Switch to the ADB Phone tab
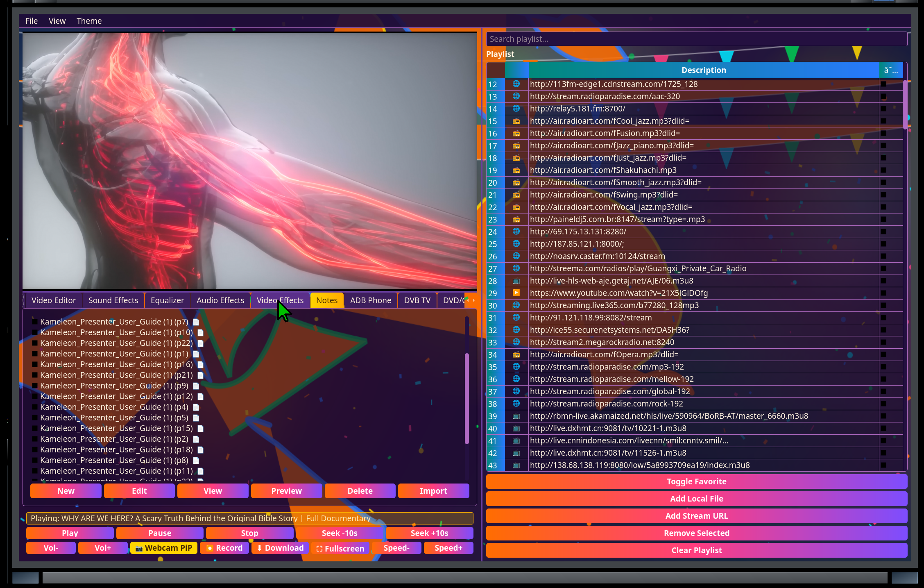Viewport: 924px width, 588px height. tap(371, 300)
